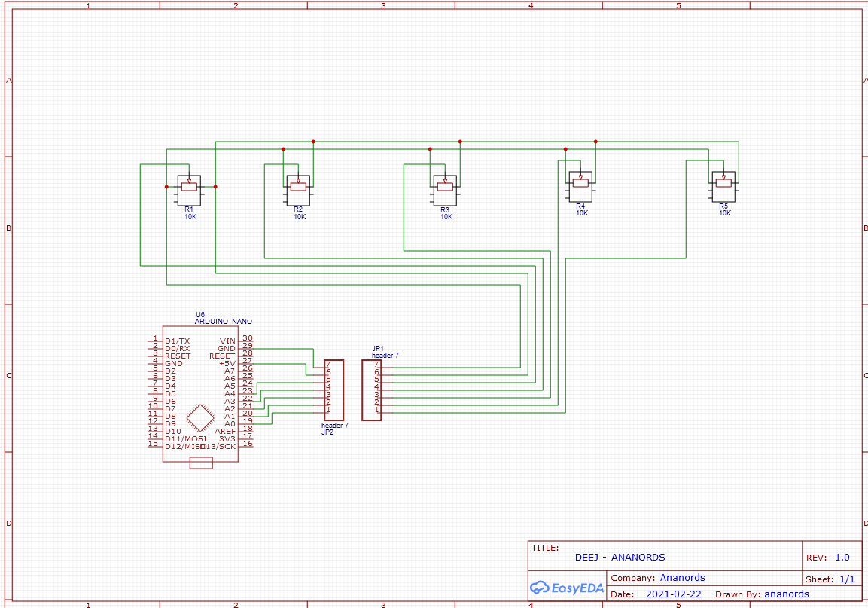868x608 pixels.
Task: Select potentiometer R3 symbol
Action: tap(445, 190)
